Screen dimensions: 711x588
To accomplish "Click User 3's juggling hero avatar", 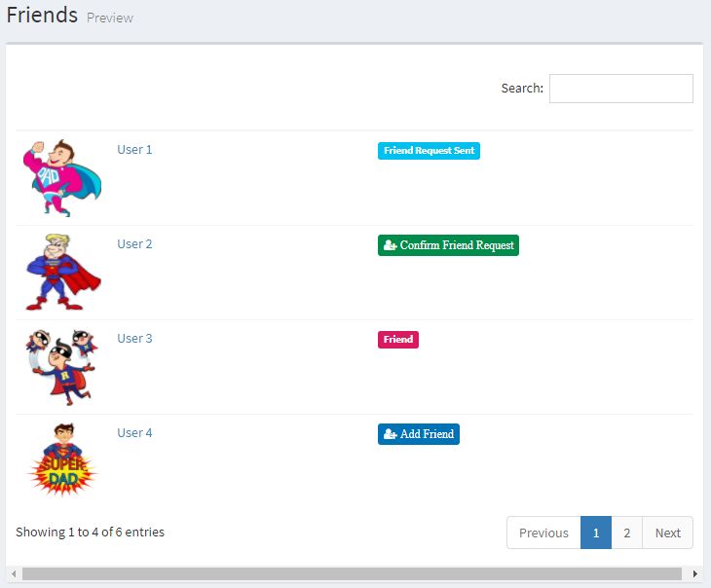I will (x=62, y=367).
